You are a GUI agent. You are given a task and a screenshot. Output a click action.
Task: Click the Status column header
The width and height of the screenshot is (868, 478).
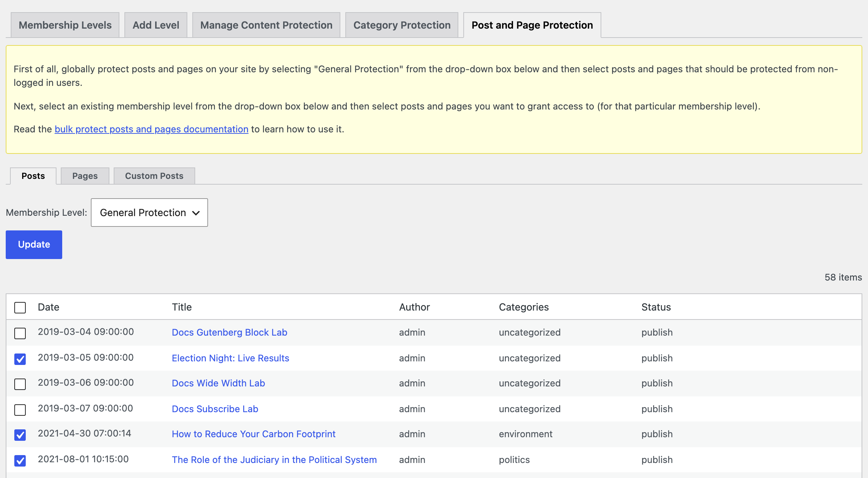click(656, 307)
